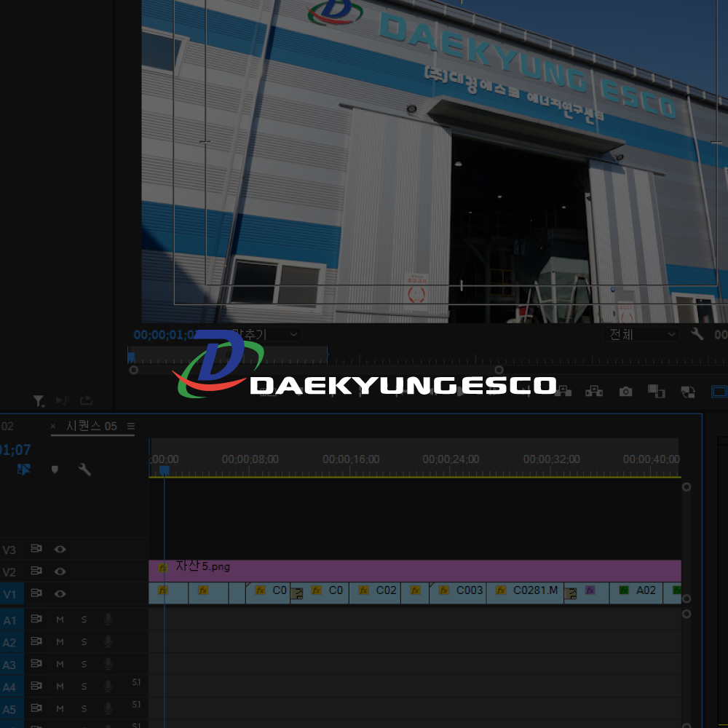Toggle track targeting for A1
This screenshot has width=728, height=728.
(10, 620)
